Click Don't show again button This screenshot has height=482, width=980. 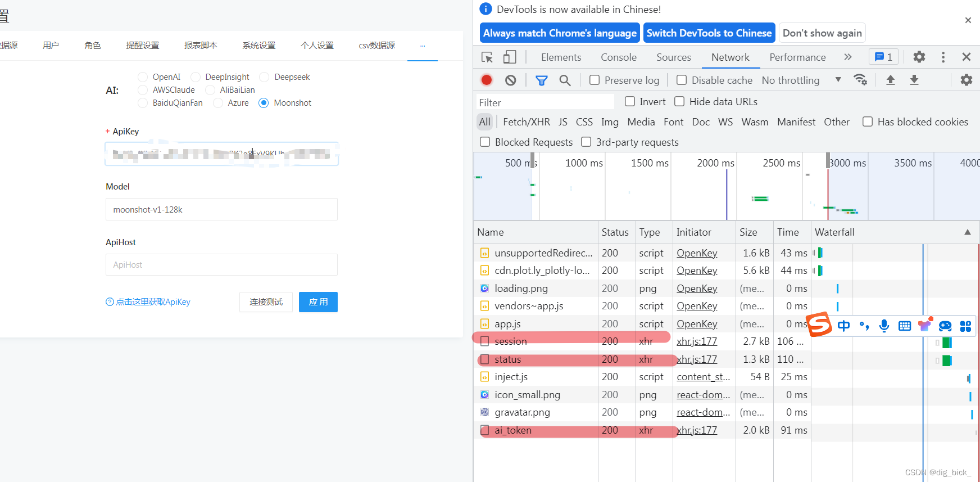[x=822, y=33]
